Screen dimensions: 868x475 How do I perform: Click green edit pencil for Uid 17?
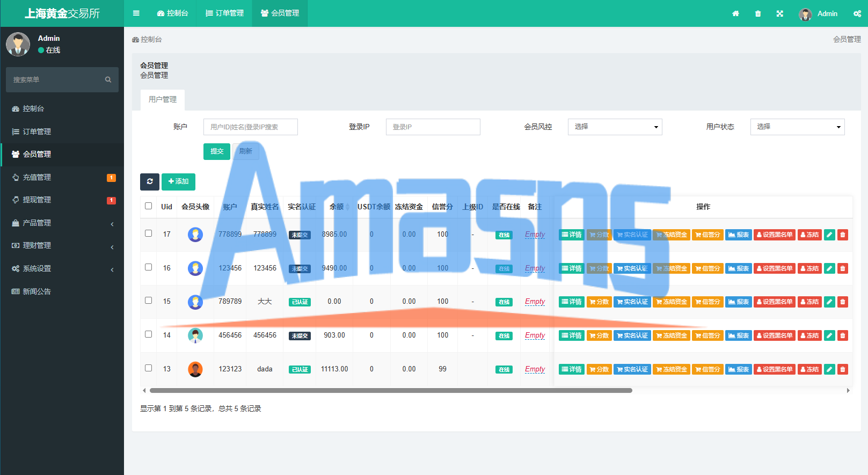pos(829,235)
